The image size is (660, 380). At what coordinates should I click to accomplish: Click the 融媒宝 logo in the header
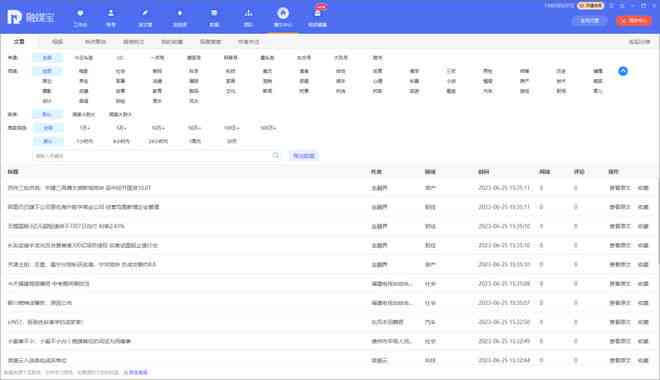(x=31, y=17)
